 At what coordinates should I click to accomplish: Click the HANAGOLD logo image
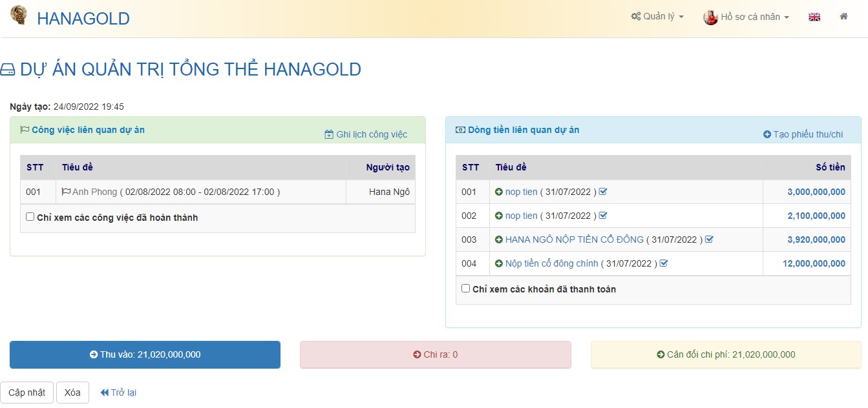(19, 15)
